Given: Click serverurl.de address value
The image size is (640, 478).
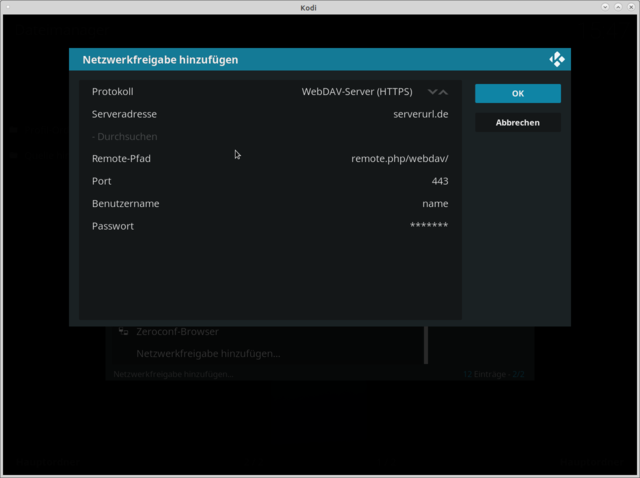Looking at the screenshot, I should 420,114.
